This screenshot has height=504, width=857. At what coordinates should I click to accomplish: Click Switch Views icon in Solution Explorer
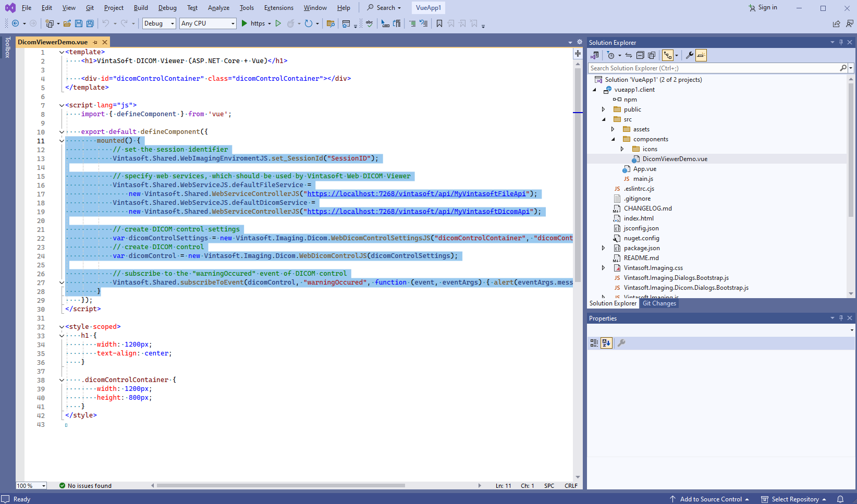click(x=594, y=55)
